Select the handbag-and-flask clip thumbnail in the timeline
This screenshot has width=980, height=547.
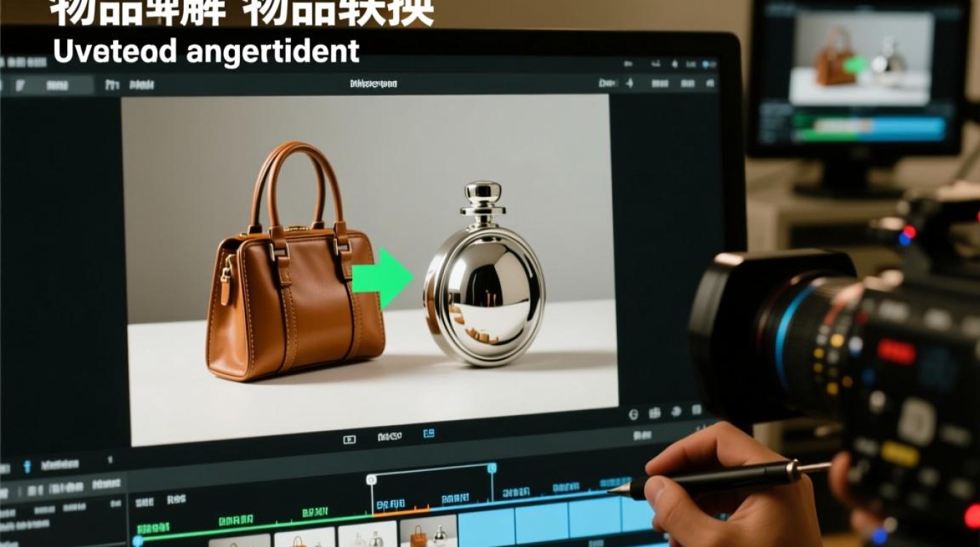pyautogui.click(x=428, y=532)
